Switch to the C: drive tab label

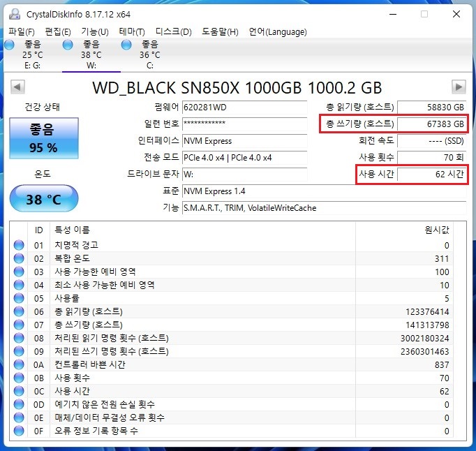(x=150, y=66)
